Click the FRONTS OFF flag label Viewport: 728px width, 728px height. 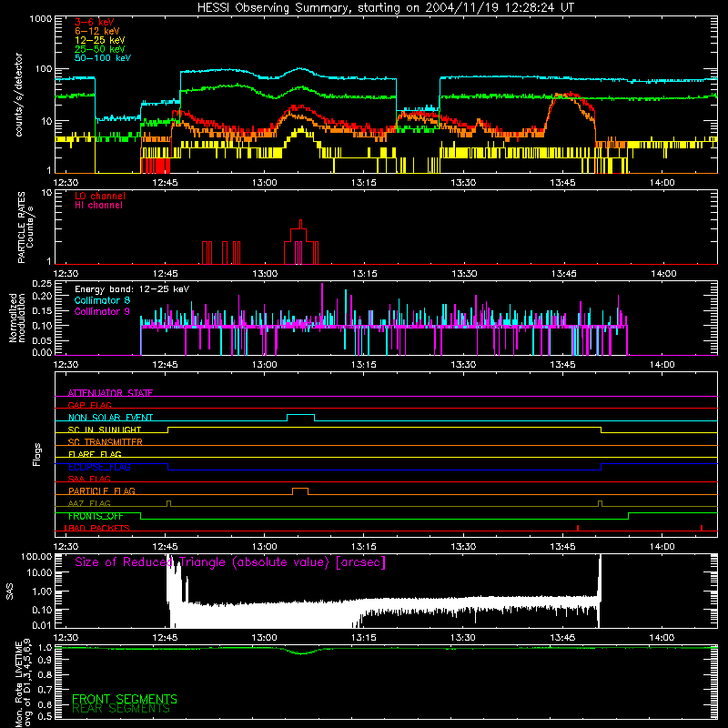(x=96, y=516)
